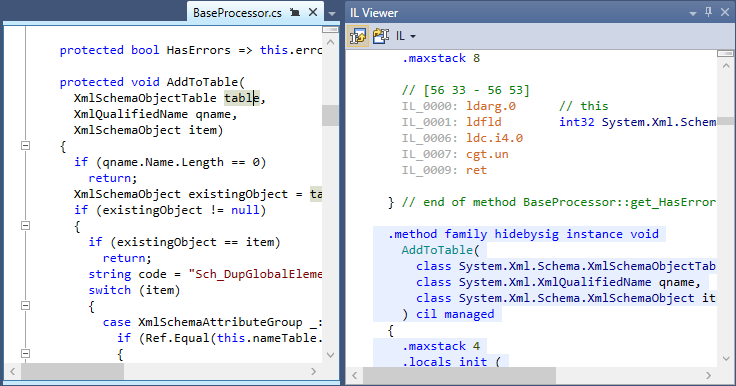Collapse the if existingObject != null block
Viewport: 736px width, 386px height.
coord(26,225)
